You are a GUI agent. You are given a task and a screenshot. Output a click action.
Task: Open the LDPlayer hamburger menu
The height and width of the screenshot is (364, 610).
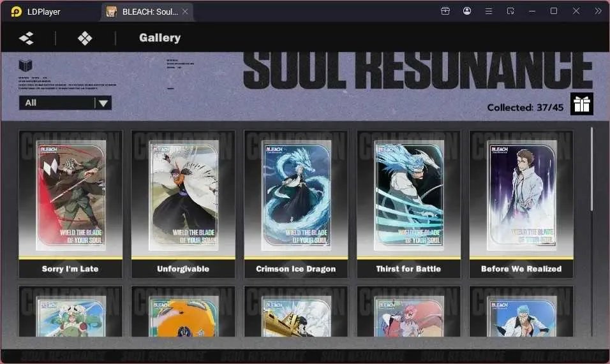pyautogui.click(x=489, y=11)
